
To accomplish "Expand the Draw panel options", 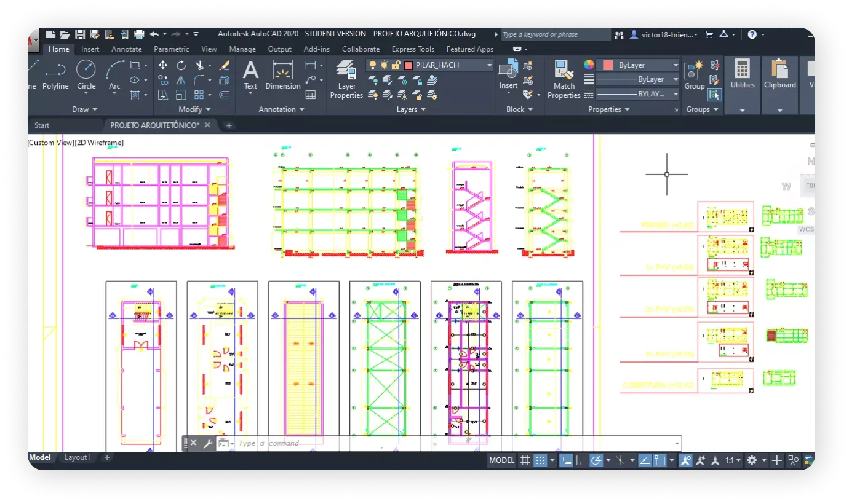I will coord(84,109).
